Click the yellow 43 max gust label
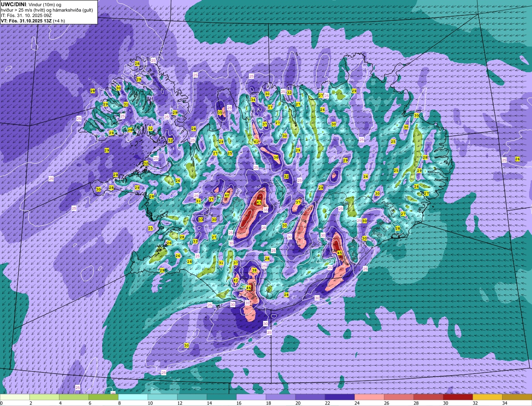The height and width of the screenshot is (406, 532). tap(259, 203)
